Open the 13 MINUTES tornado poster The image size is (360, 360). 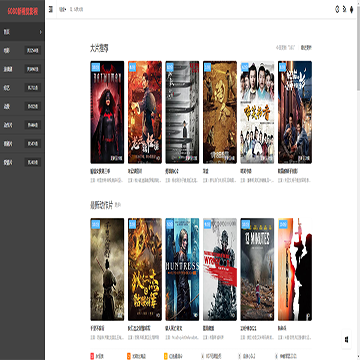coord(257,269)
